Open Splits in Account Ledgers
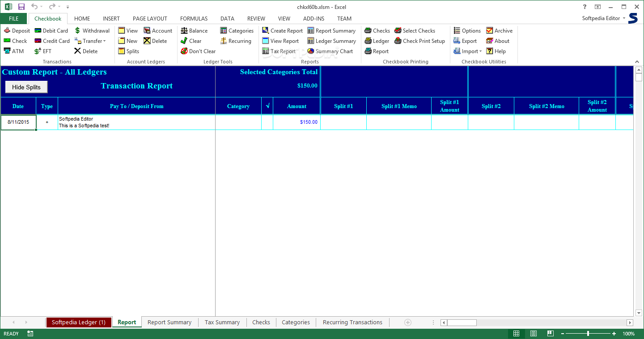 [128, 51]
